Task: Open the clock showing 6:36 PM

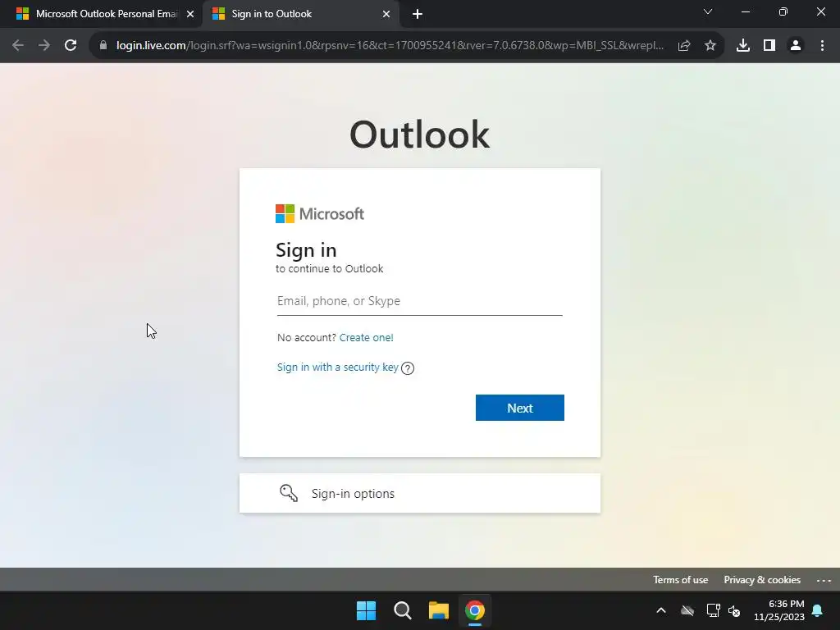Action: pyautogui.click(x=779, y=610)
